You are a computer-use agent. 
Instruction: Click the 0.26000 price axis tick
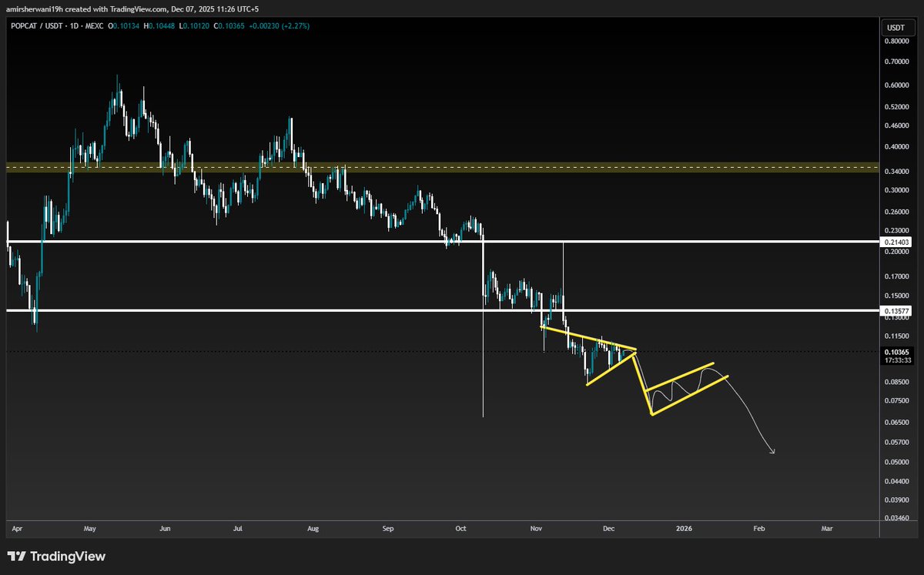896,212
